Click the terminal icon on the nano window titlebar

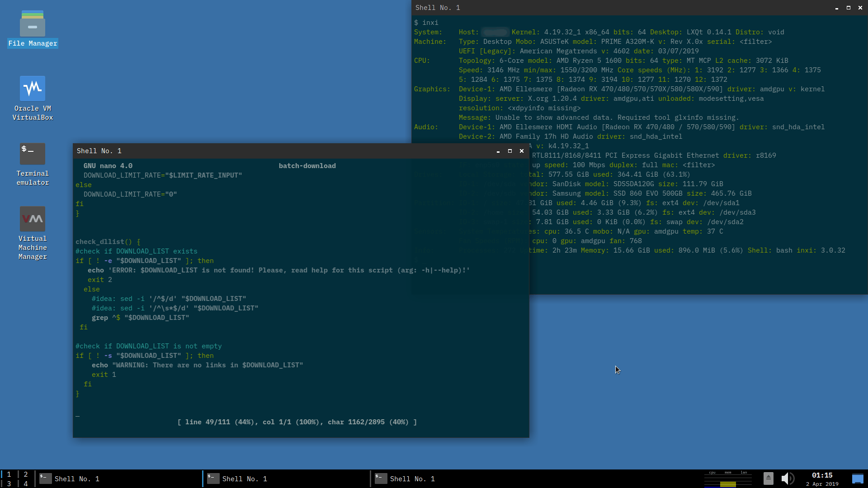click(80, 151)
